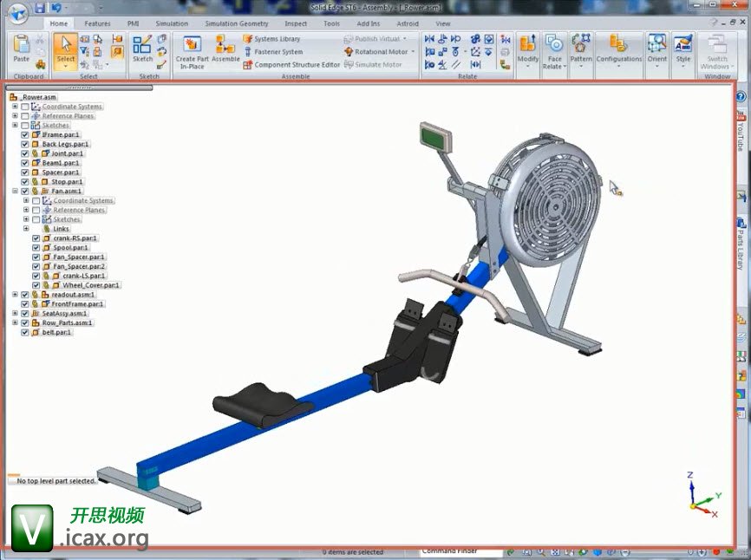Toggle checkbox for Stop.par:1

pos(25,182)
